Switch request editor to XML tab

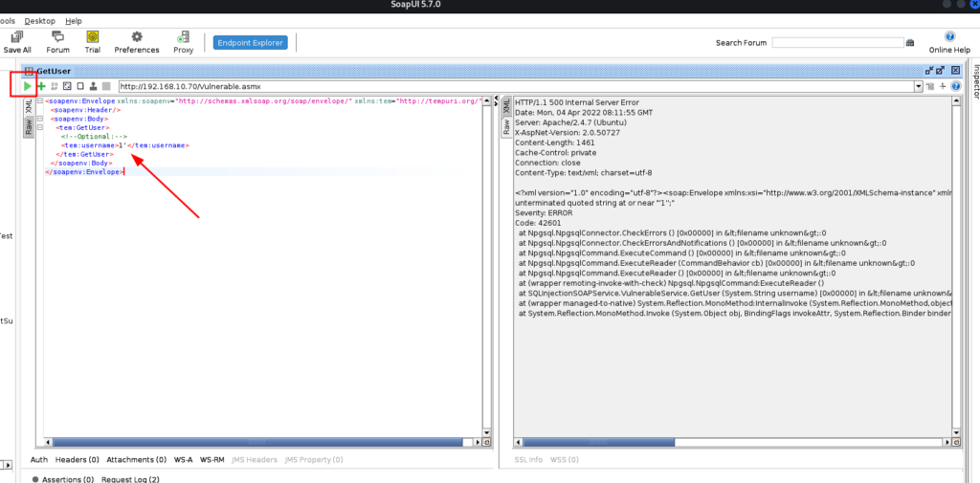coord(28,107)
